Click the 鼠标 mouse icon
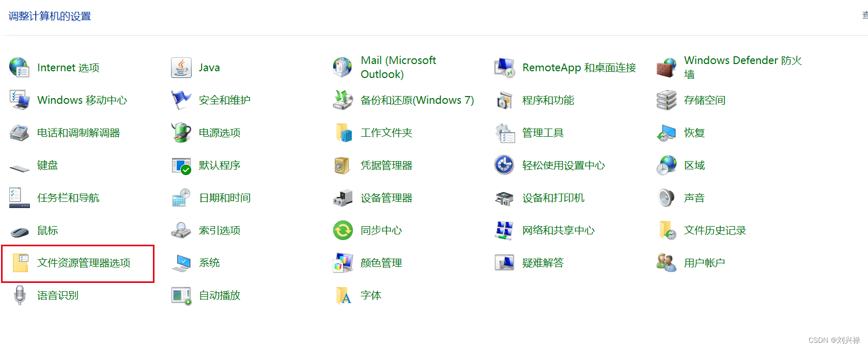 (20, 232)
